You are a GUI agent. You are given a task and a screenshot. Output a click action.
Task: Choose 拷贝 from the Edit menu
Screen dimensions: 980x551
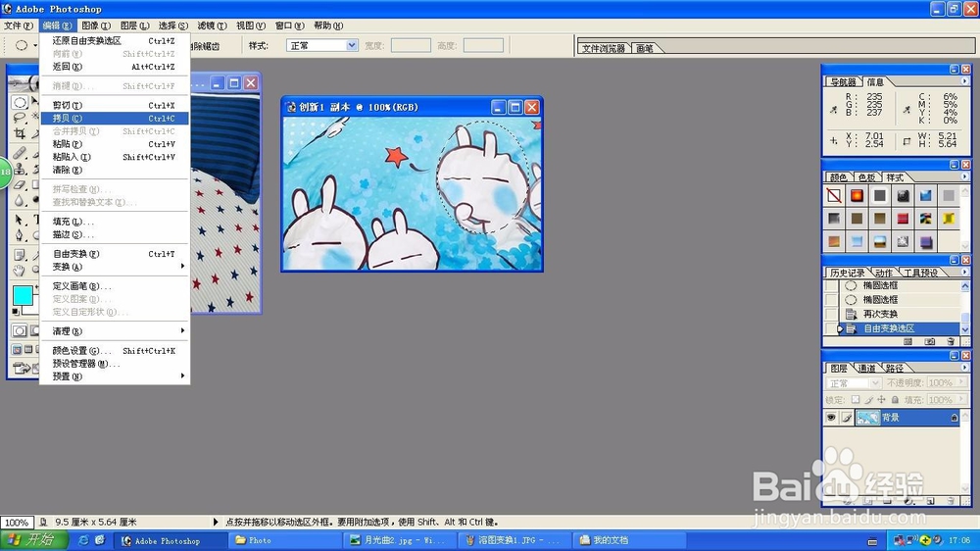pos(114,119)
